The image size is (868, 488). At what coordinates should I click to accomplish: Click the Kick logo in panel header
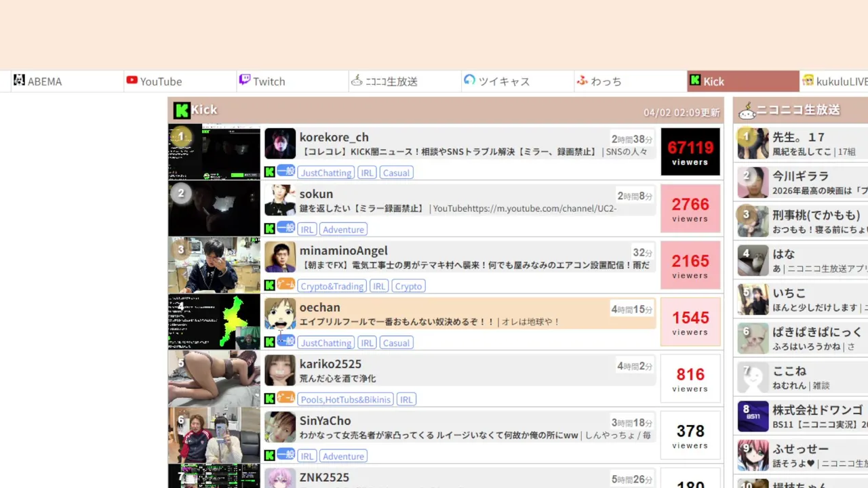182,110
